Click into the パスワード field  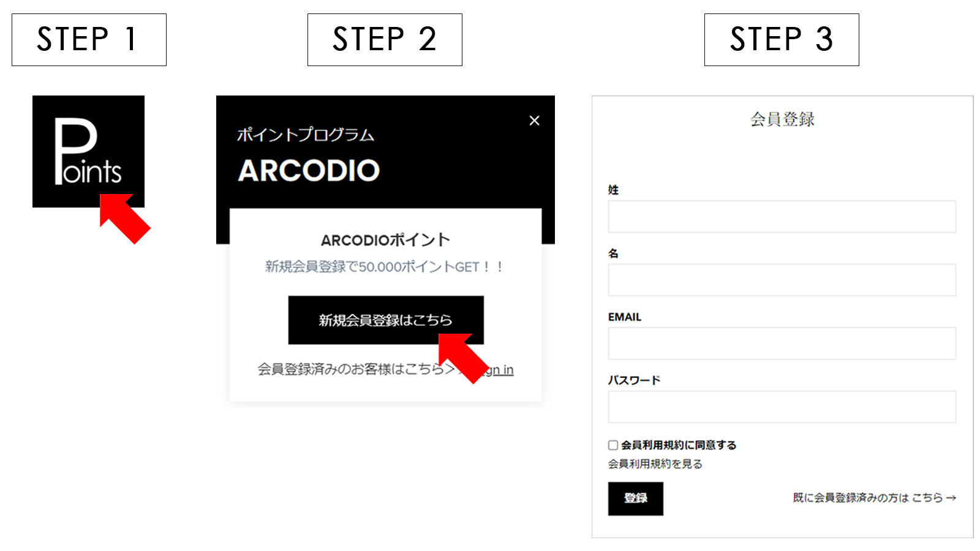[x=782, y=407]
